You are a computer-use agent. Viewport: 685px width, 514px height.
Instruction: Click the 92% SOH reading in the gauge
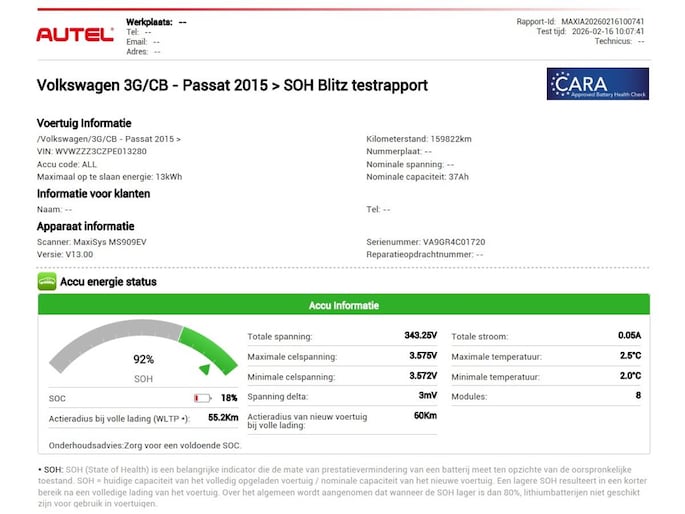[x=144, y=359]
